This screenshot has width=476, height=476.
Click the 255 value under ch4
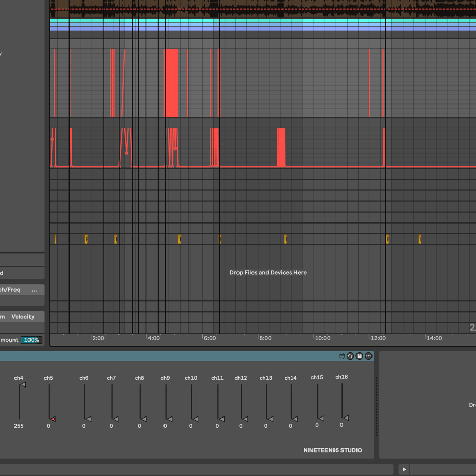click(x=19, y=426)
